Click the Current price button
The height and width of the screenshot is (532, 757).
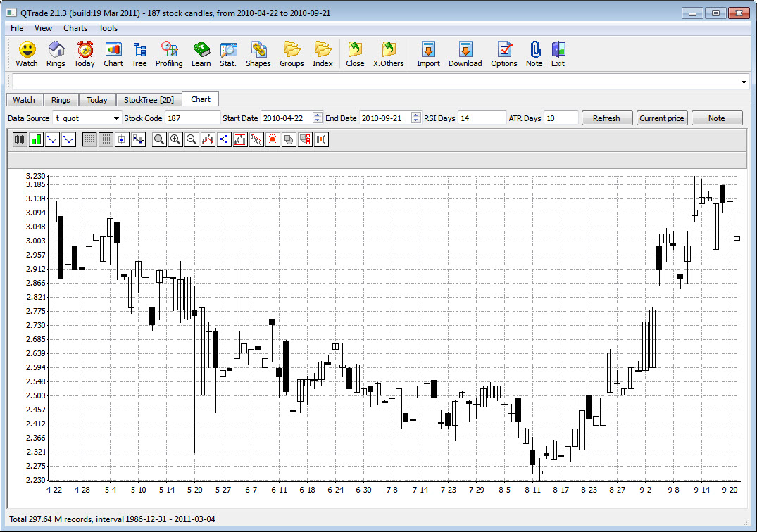click(x=662, y=118)
